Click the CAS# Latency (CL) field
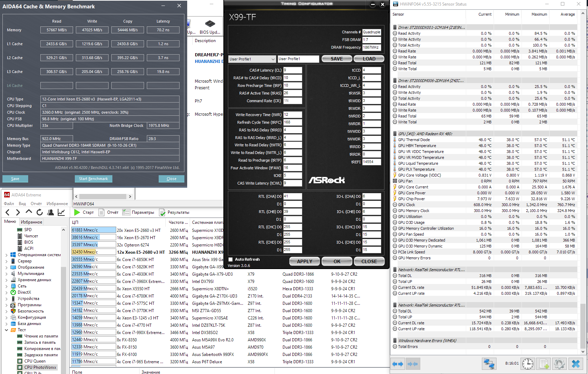This screenshot has height=374, width=588. pyautogui.click(x=293, y=70)
